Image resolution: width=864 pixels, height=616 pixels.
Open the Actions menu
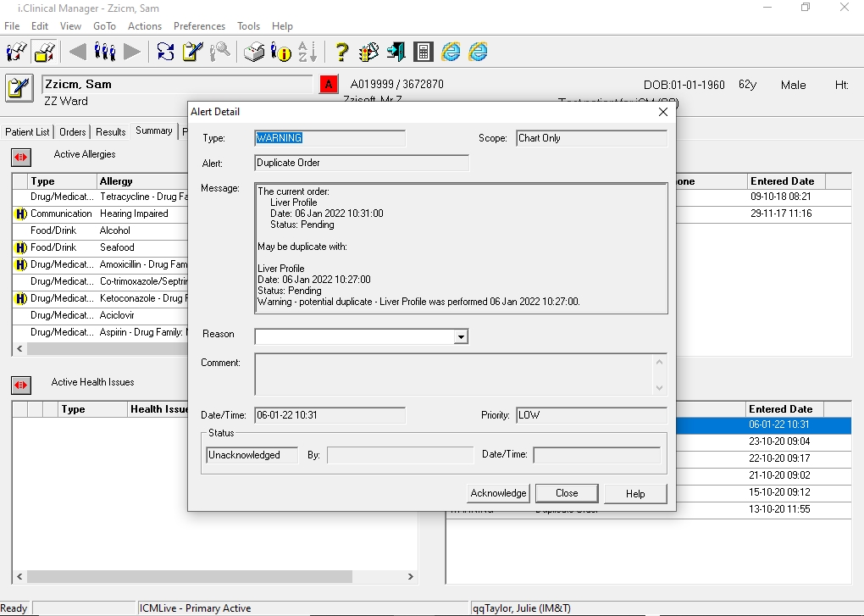click(145, 26)
